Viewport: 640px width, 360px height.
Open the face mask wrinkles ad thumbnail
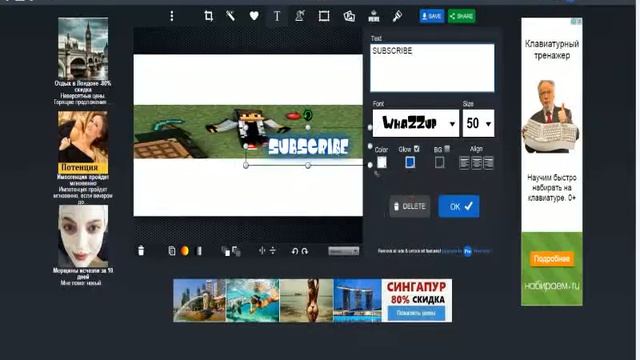(83, 236)
